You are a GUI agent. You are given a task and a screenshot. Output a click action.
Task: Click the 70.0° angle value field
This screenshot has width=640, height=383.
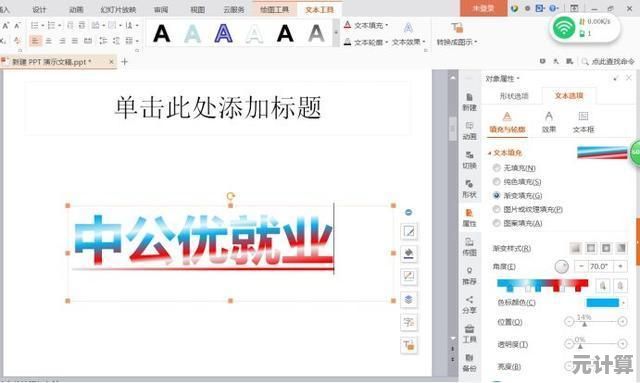tap(601, 267)
